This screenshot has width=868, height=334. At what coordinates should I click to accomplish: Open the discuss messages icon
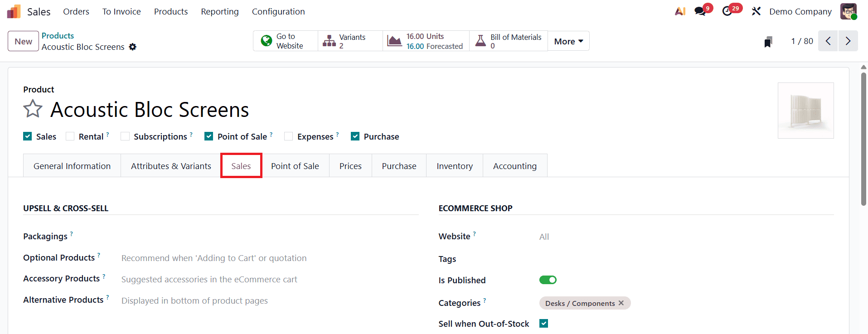[x=700, y=11]
